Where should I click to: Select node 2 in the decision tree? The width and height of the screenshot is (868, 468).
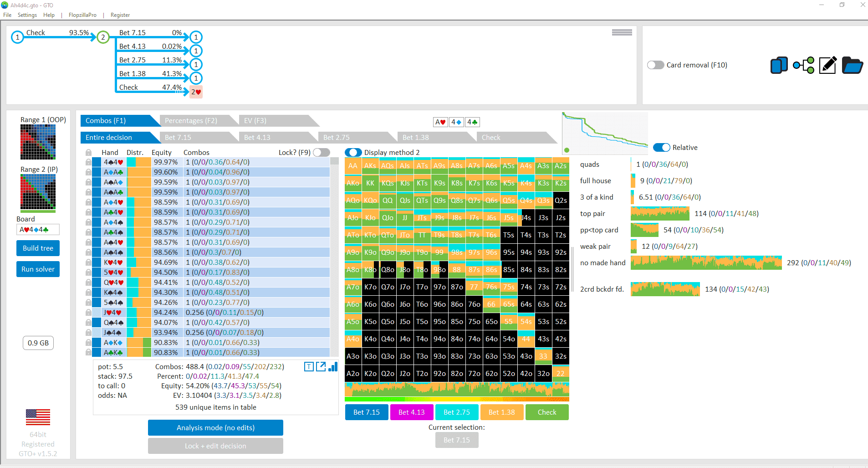point(103,37)
